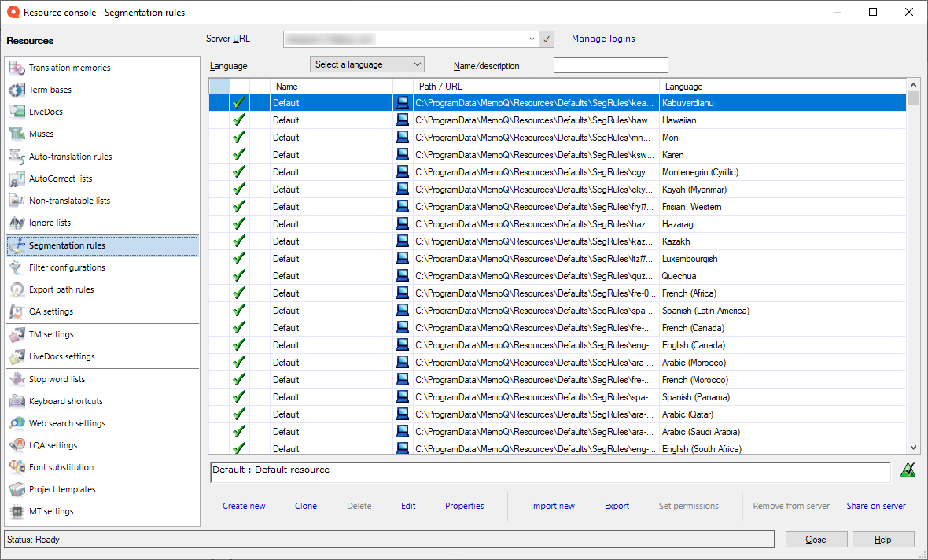Screen dimensions: 928x560
Task: Click the Create new link
Action: point(244,506)
